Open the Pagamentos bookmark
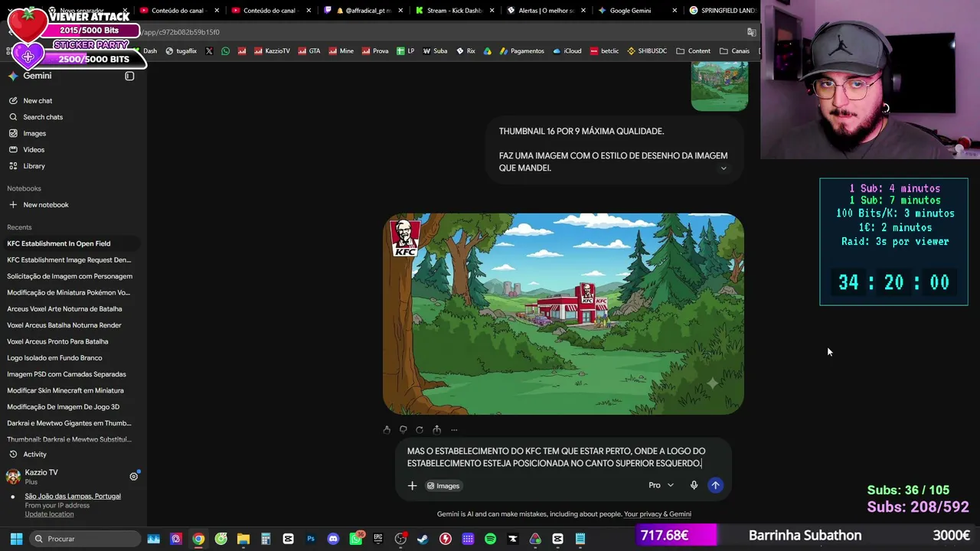The width and height of the screenshot is (980, 551). [x=521, y=51]
